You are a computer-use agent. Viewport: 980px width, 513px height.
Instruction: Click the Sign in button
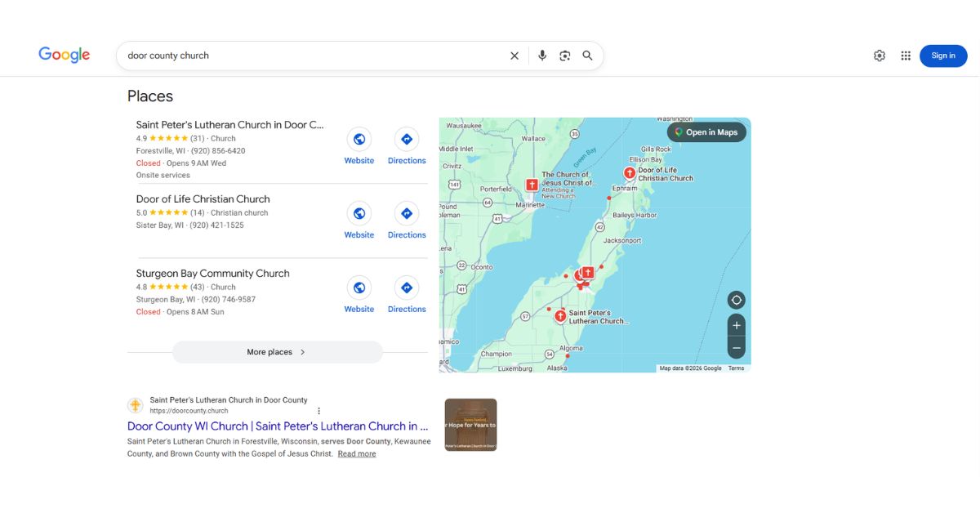click(x=943, y=55)
